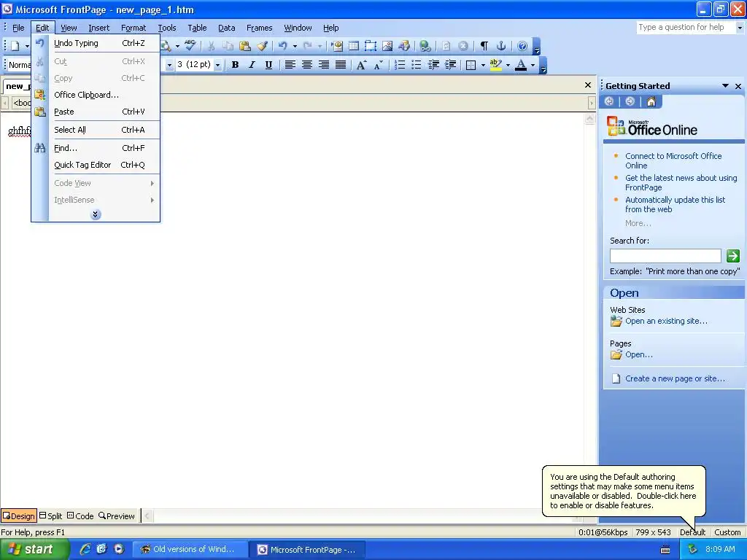The height and width of the screenshot is (560, 747).
Task: Click the Undo arrow toolbar icon
Action: (283, 46)
